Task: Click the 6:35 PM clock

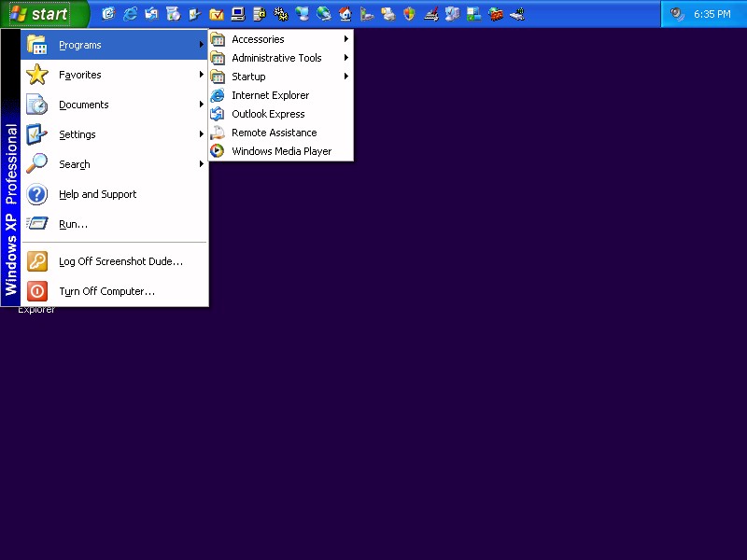Action: 712,14
